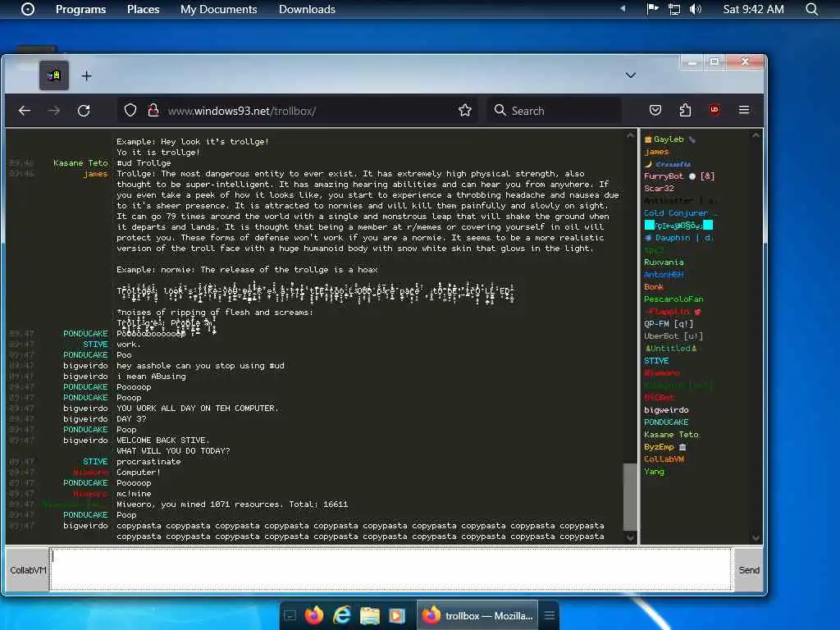
Task: Open the extensions puzzle icon
Action: (685, 111)
